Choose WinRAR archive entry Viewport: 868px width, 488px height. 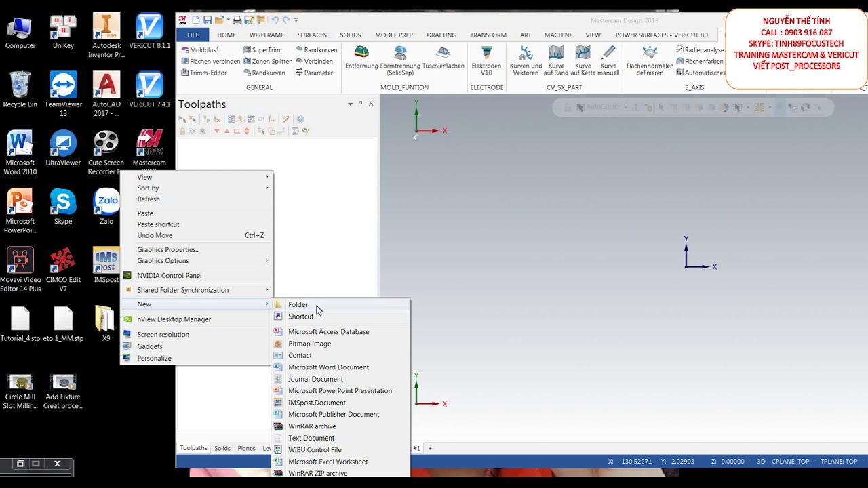[341, 426]
